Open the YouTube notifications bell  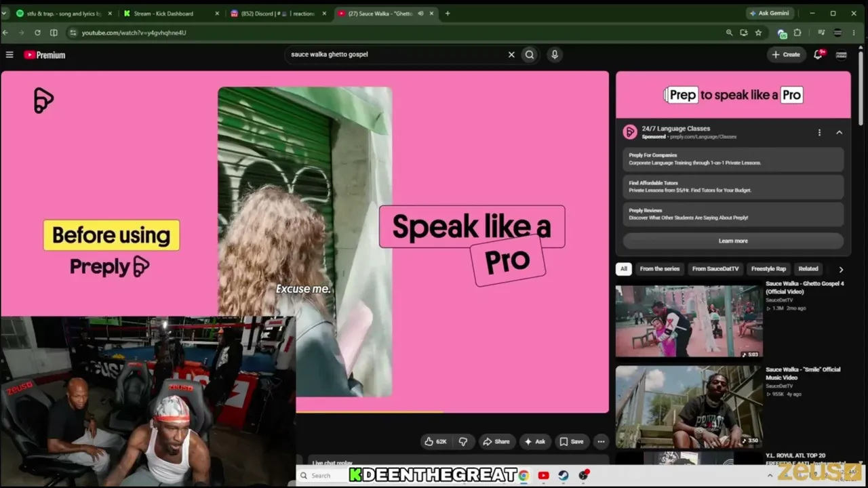coord(818,54)
